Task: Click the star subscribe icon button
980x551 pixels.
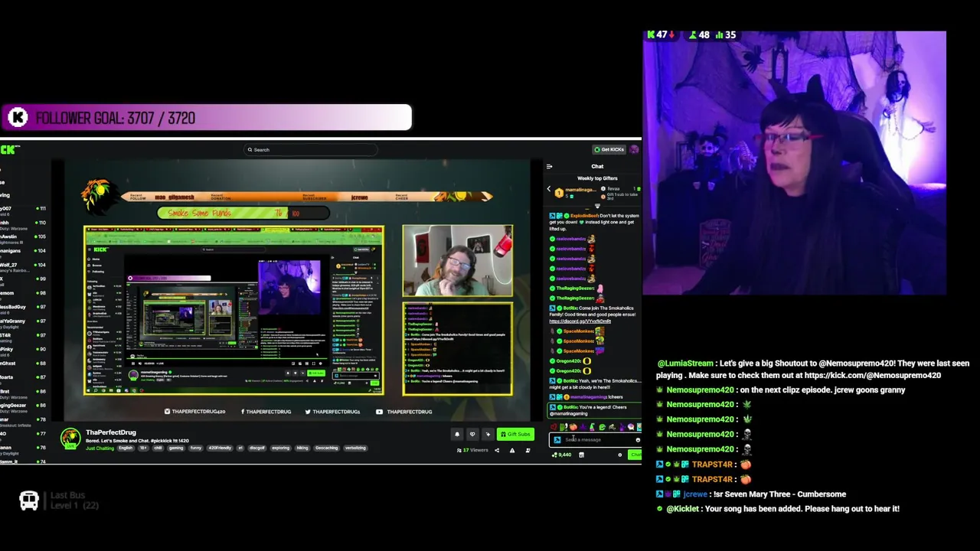Action: [488, 434]
